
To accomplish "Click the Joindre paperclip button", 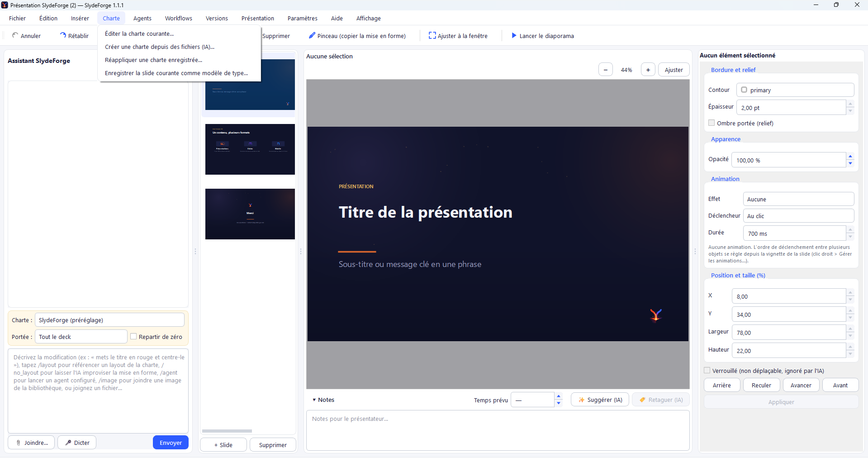I will (x=31, y=443).
